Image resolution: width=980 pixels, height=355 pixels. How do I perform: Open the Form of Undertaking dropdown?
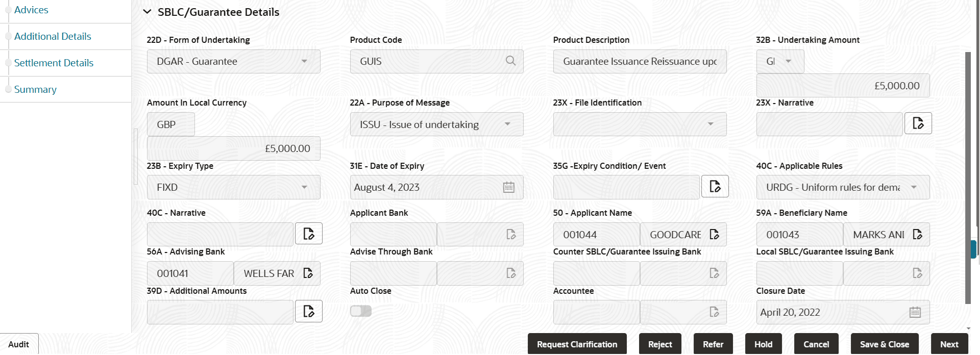[233, 61]
